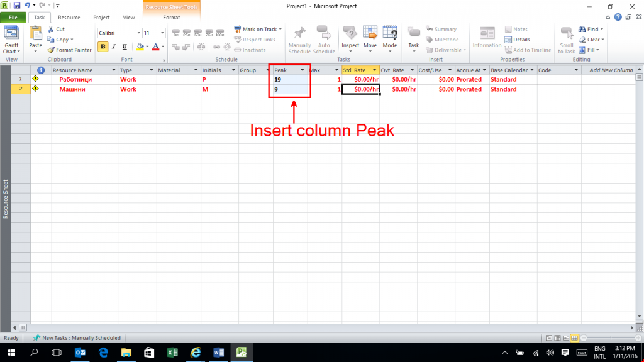Open the Std. Rate column dropdown arrow
The image size is (644, 362).
[x=374, y=70]
